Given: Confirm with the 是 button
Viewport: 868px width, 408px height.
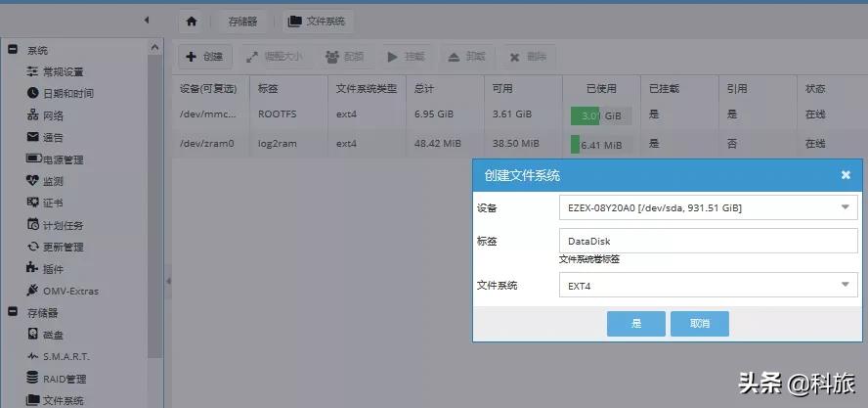Looking at the screenshot, I should pos(636,324).
